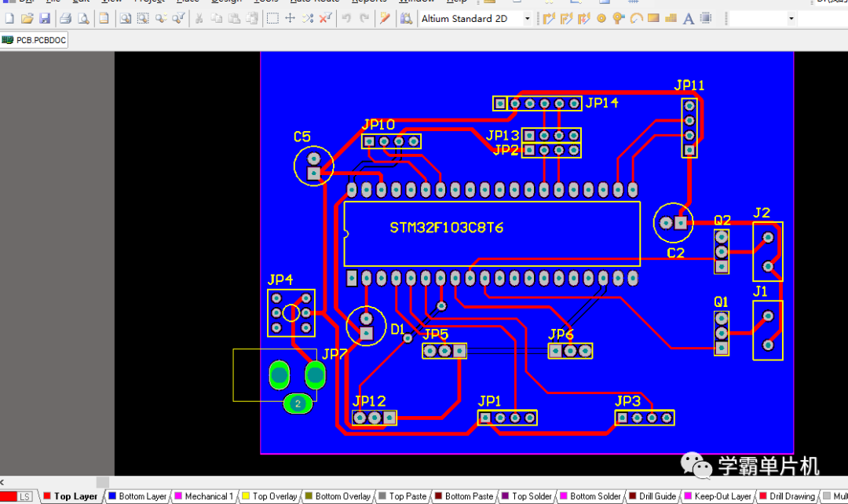This screenshot has height=504, width=848.
Task: Select the JP14 header designator
Action: [601, 103]
